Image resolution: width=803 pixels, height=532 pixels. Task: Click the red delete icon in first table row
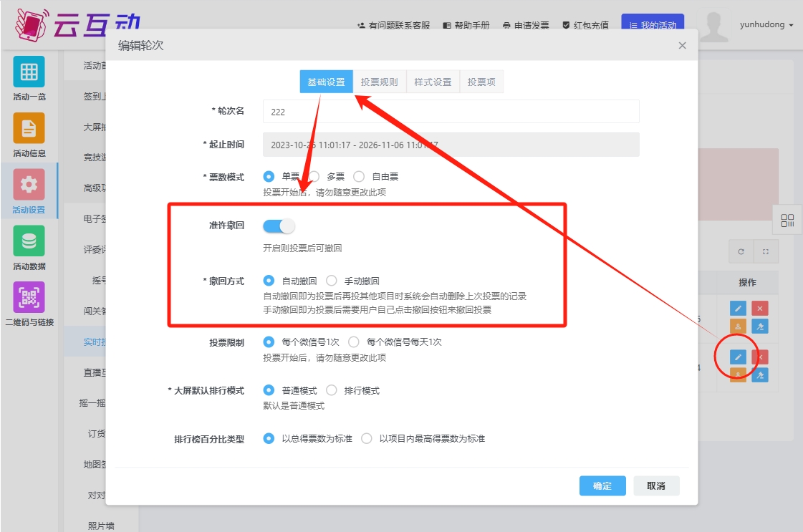click(760, 308)
